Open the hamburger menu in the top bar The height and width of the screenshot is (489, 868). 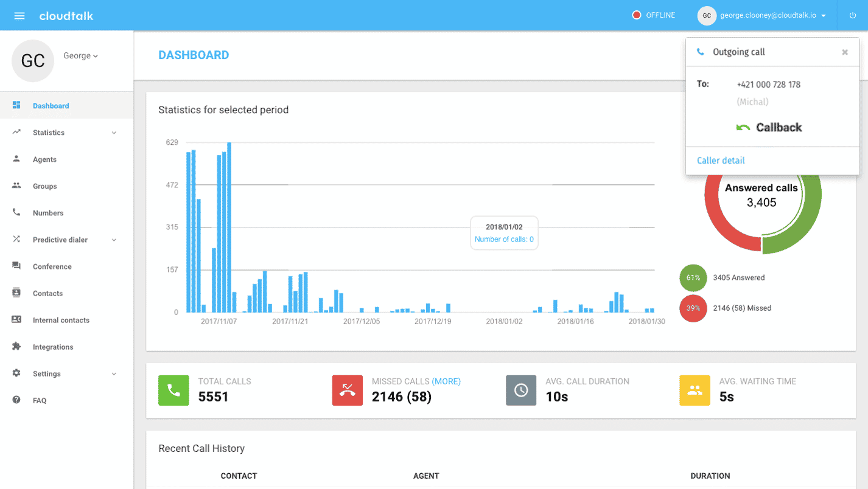tap(19, 16)
